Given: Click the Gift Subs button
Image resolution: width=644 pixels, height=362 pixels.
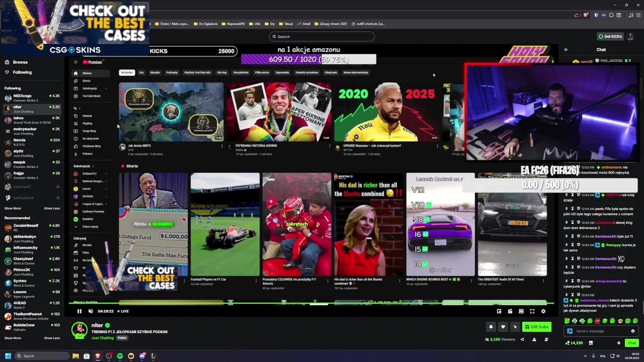Looking at the screenshot, I should click(x=536, y=327).
